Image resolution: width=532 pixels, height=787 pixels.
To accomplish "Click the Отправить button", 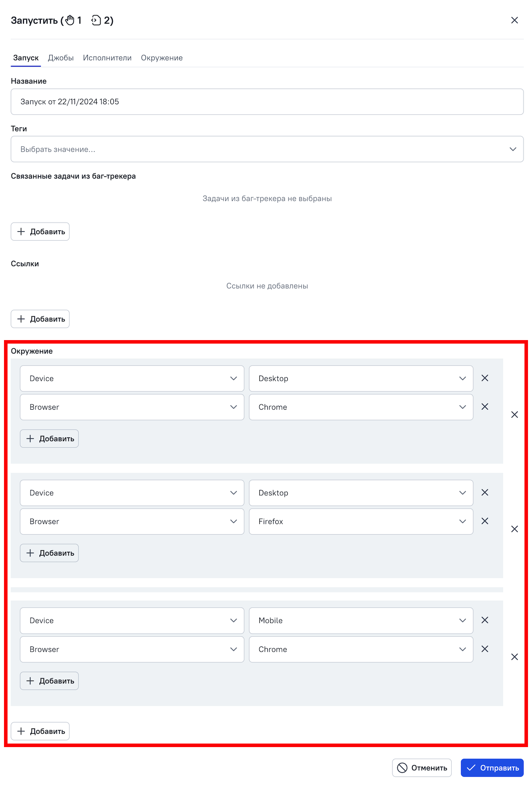I will click(492, 767).
